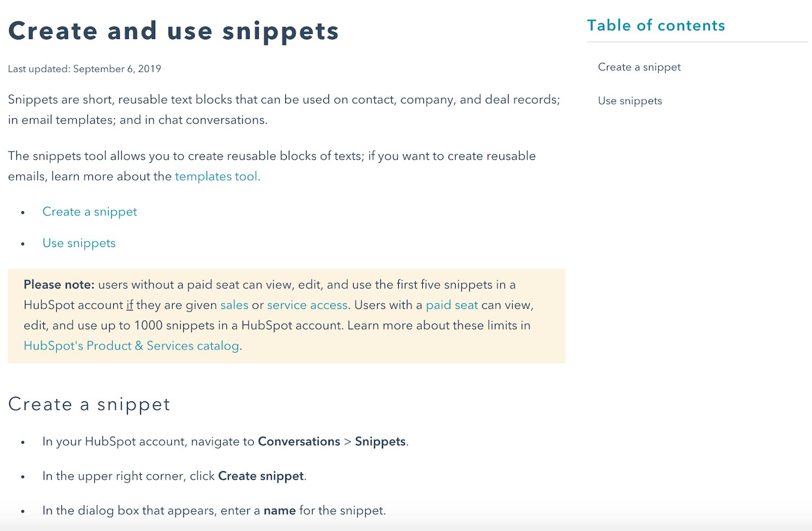Open the paid seat link
The width and height of the screenshot is (812, 531).
pyautogui.click(x=452, y=305)
